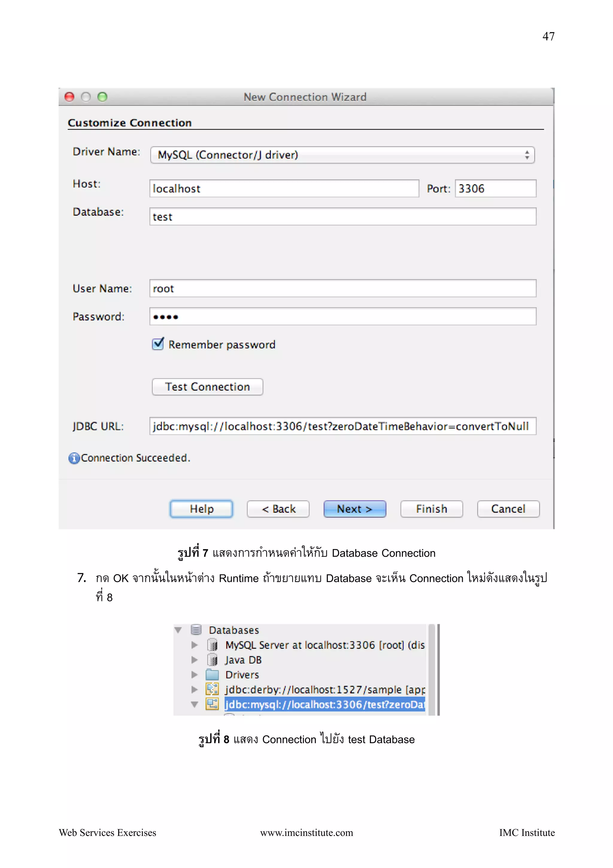Expand the Drivers folder node

pos(195,675)
